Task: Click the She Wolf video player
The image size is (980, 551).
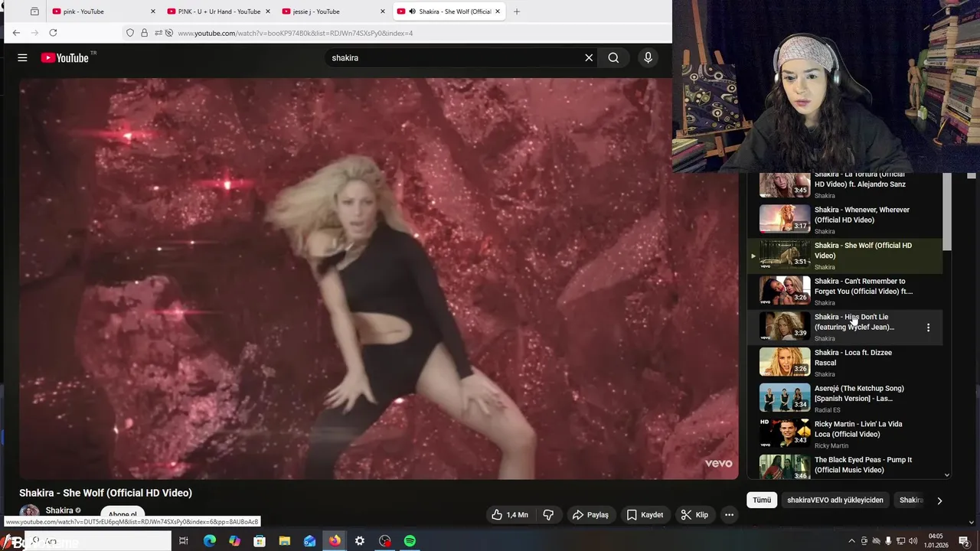Action: pyautogui.click(x=379, y=279)
